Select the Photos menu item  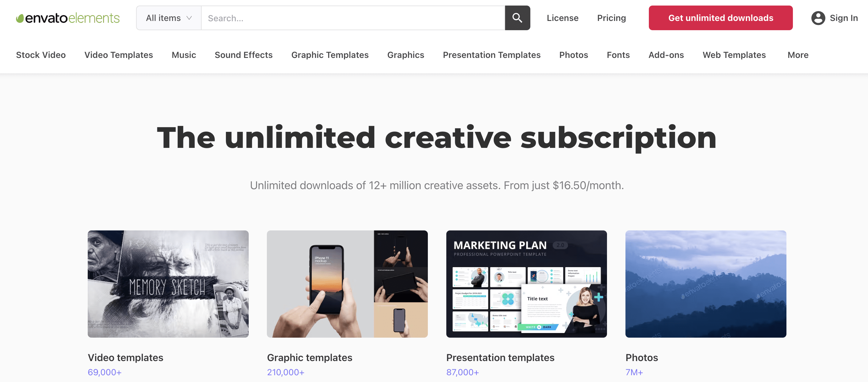pyautogui.click(x=573, y=54)
